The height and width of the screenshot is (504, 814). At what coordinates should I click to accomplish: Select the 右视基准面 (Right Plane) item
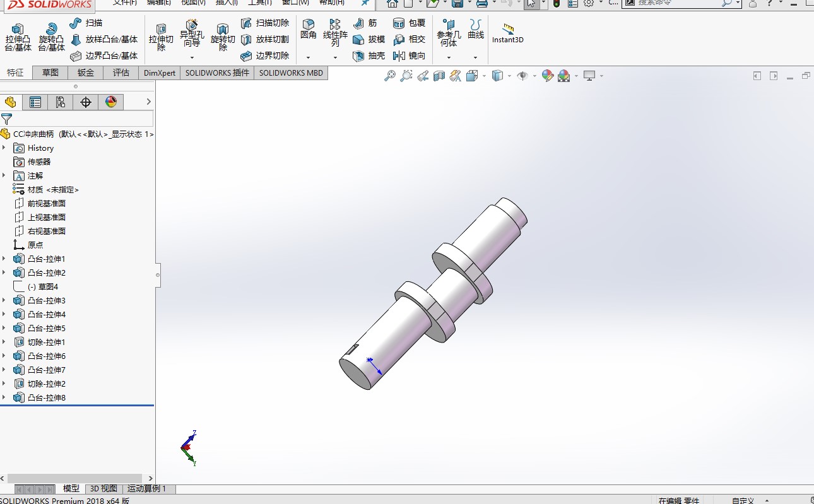tap(39, 231)
